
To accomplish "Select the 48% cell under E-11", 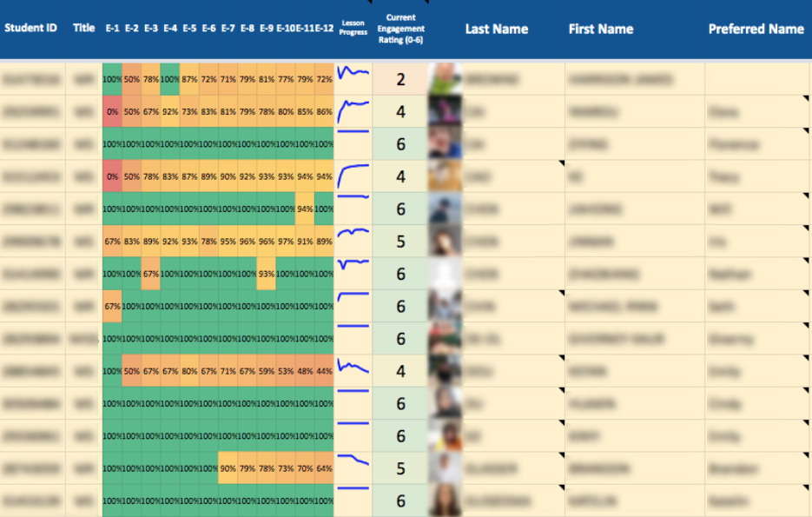I will (x=305, y=371).
